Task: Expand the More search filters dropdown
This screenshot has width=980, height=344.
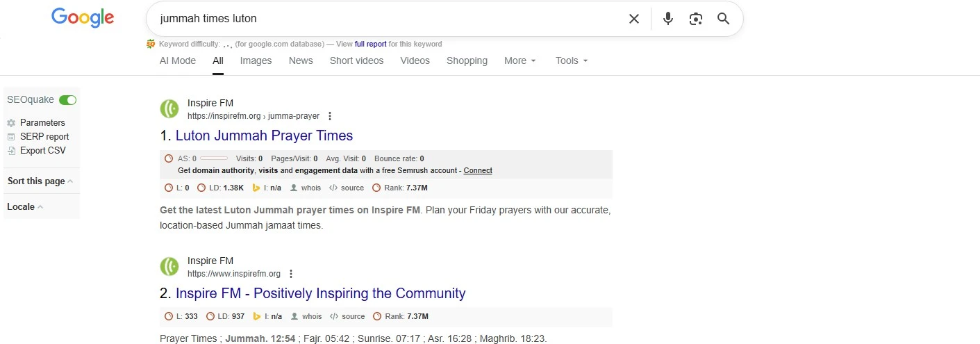Action: pyautogui.click(x=520, y=60)
